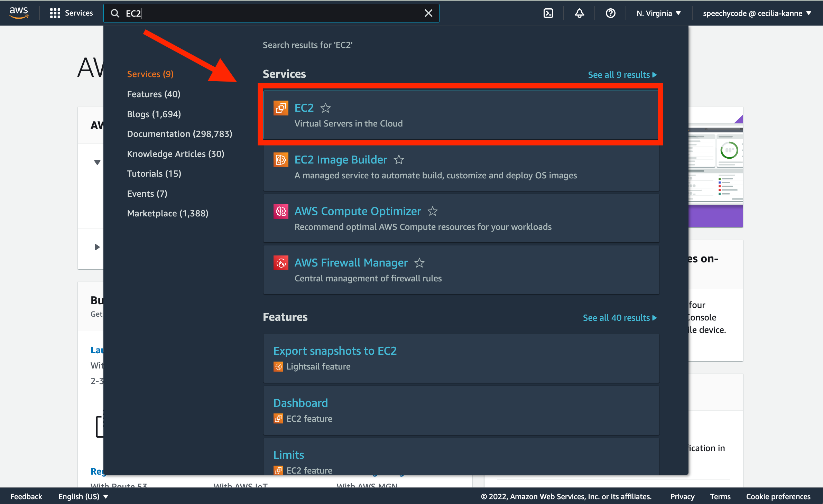
Task: Collapse the expanded widget triangle on left
Action: coord(97,162)
